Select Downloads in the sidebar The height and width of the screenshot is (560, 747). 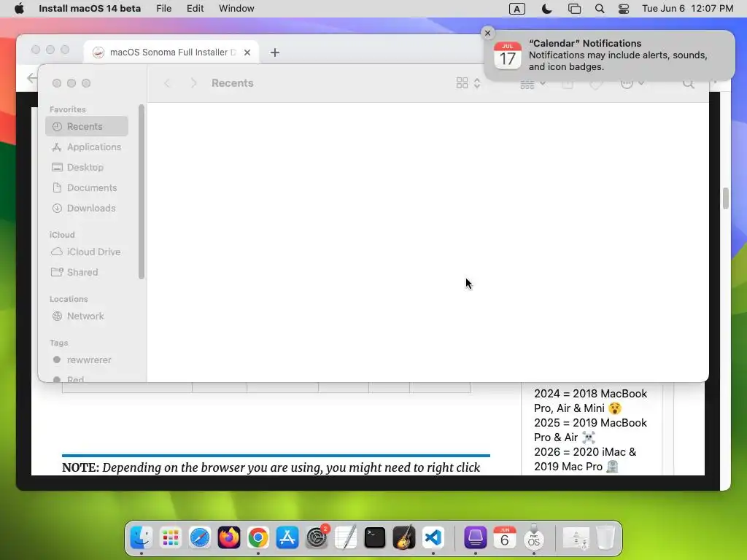(x=87, y=208)
